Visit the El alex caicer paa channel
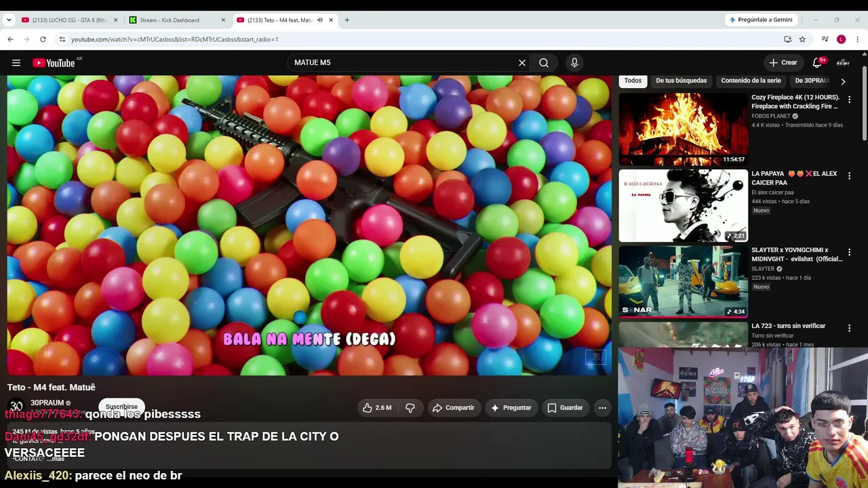 coord(772,192)
